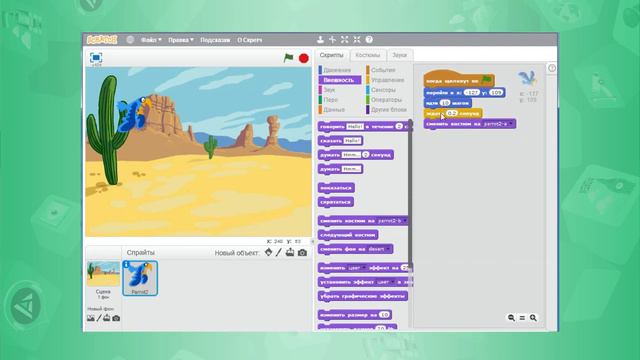Viewport: 640px width, 360px height.
Task: Open parrot2-a dropdown in script costume block
Action: tap(498, 124)
